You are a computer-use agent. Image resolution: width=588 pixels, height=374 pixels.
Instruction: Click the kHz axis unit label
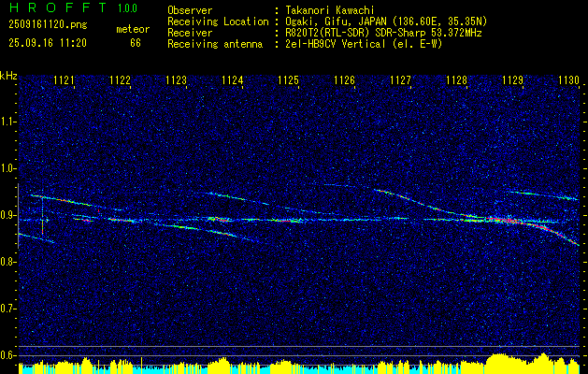click(8, 76)
